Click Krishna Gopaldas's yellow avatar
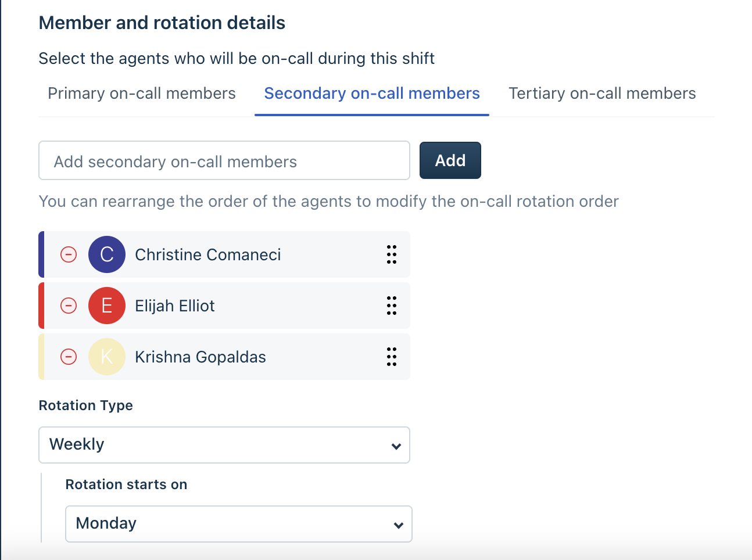 [107, 357]
